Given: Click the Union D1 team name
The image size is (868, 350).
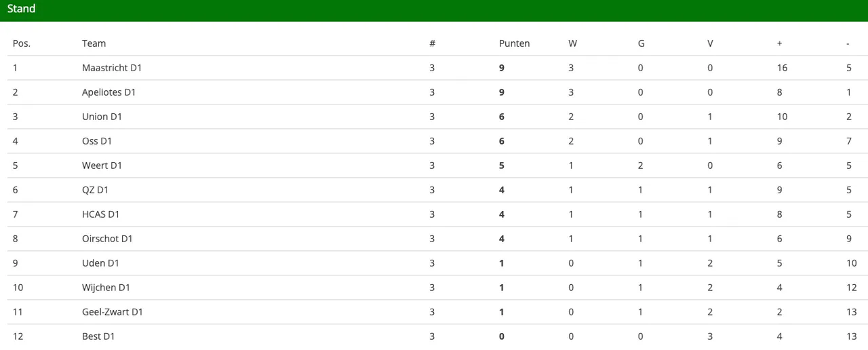Looking at the screenshot, I should [x=102, y=117].
